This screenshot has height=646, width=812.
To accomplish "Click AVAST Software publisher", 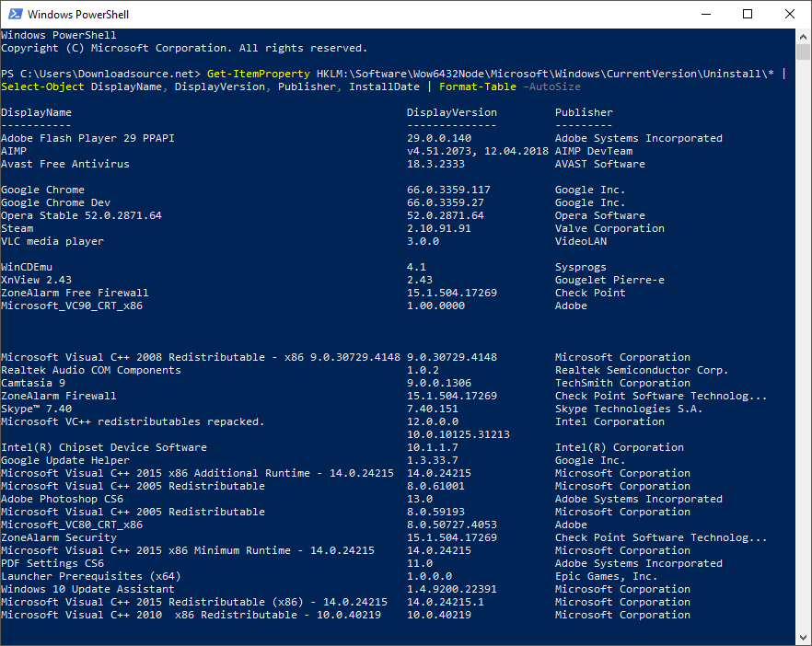I will [600, 164].
